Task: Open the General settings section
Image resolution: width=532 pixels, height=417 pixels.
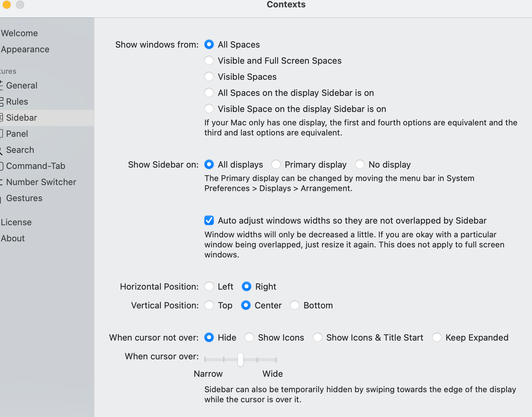Action: tap(22, 85)
